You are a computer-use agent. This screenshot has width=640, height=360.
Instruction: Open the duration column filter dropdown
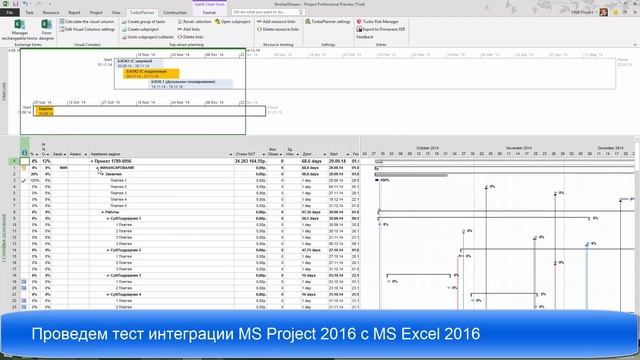(325, 154)
